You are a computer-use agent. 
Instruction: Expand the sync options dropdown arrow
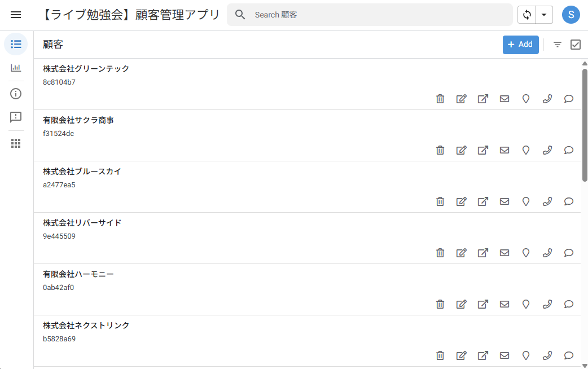tap(544, 15)
